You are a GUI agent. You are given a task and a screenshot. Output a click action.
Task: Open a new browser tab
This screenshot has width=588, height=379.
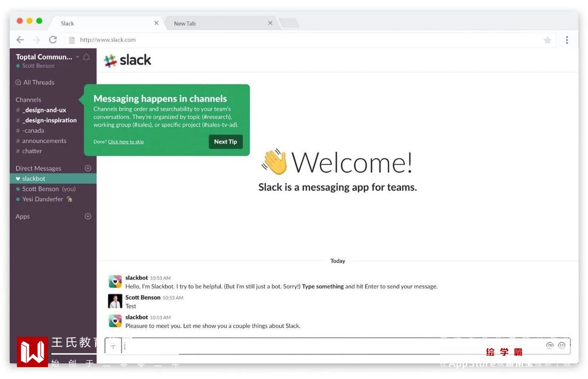288,23
